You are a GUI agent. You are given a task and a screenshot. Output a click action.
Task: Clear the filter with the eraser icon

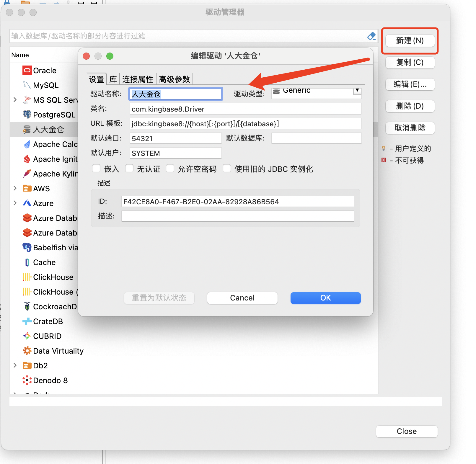click(x=371, y=36)
